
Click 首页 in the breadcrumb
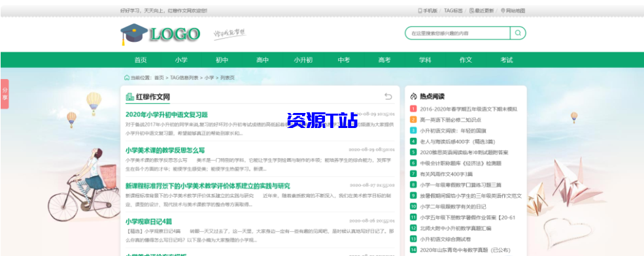[x=159, y=78]
